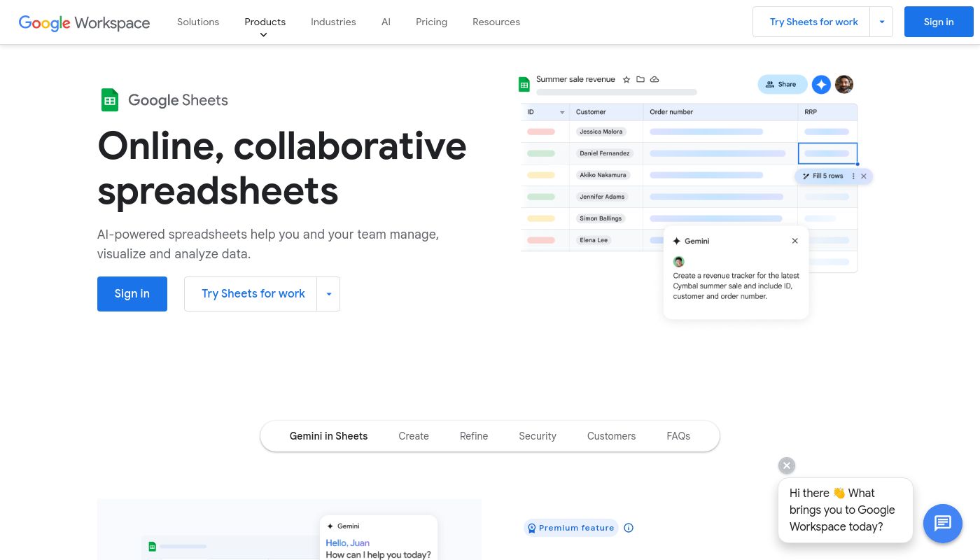Dismiss the chat greeting bubble

787,465
